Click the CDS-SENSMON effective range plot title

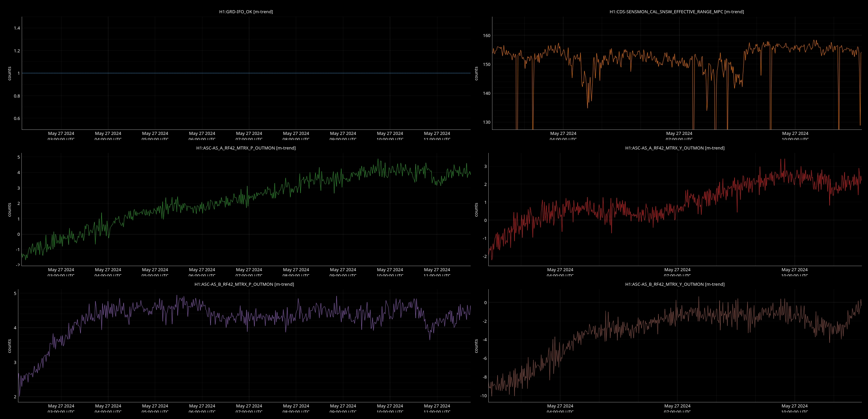point(676,12)
